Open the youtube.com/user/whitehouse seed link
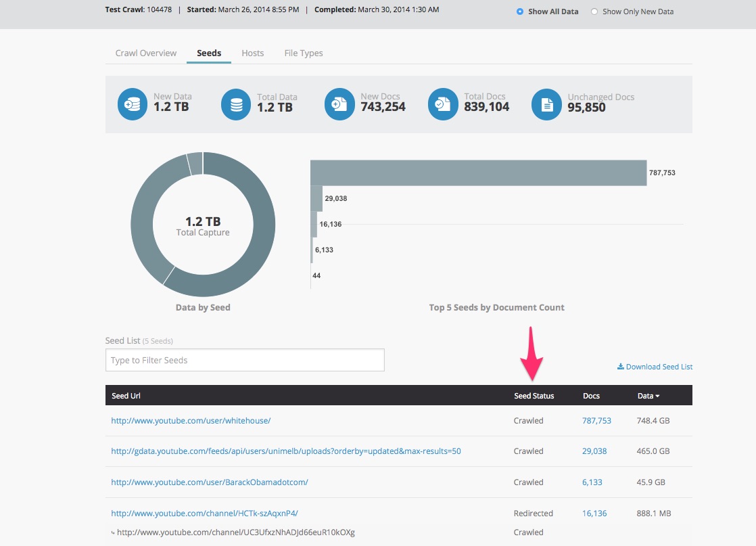The height and width of the screenshot is (546, 756). click(191, 420)
